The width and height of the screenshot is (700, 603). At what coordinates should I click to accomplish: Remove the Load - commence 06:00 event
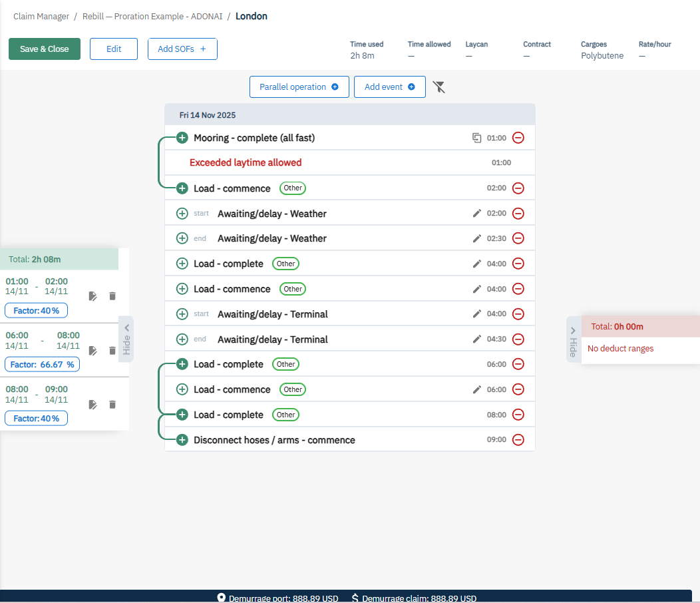coord(518,389)
